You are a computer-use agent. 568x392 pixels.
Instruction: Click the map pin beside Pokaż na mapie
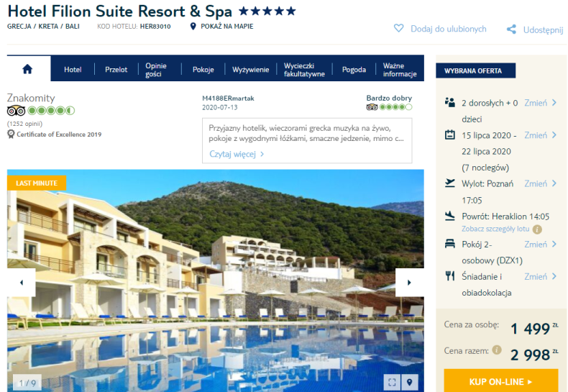193,26
